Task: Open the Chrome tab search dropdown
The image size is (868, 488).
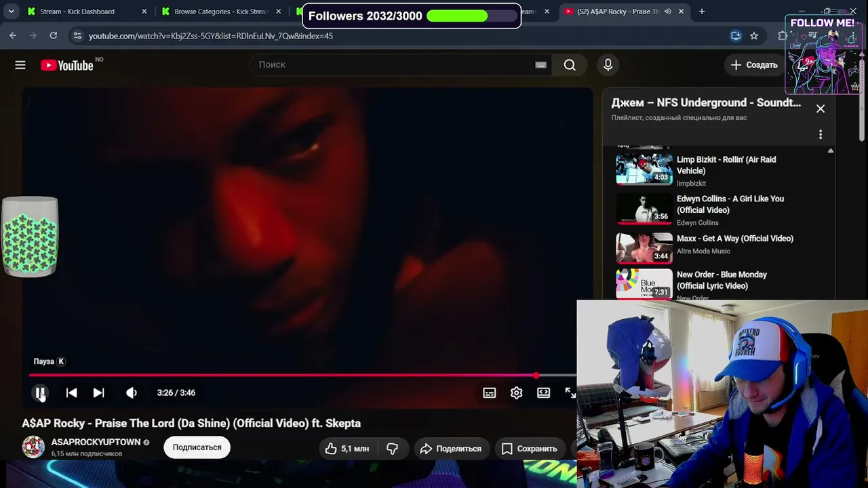Action: pos(11,12)
